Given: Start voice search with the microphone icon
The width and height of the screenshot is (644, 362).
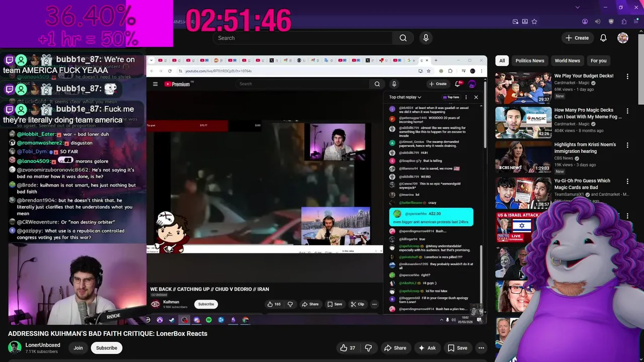Looking at the screenshot, I should 426,38.
